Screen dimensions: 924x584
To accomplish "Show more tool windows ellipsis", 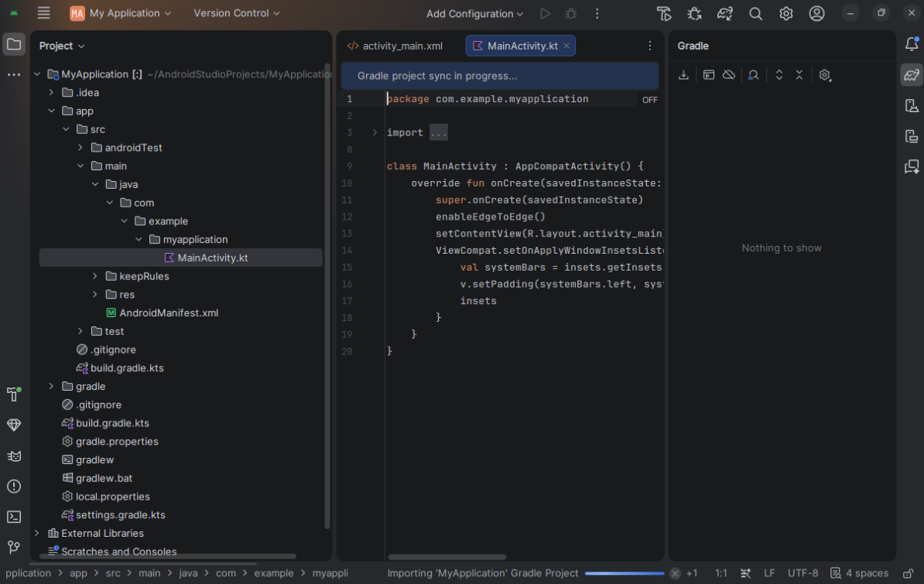I will pyautogui.click(x=14, y=75).
